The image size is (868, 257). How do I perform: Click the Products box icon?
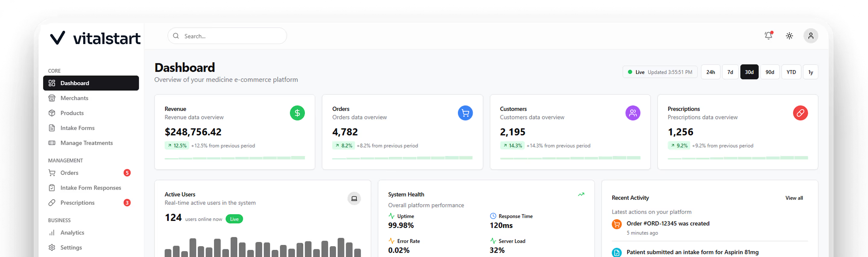point(52,113)
